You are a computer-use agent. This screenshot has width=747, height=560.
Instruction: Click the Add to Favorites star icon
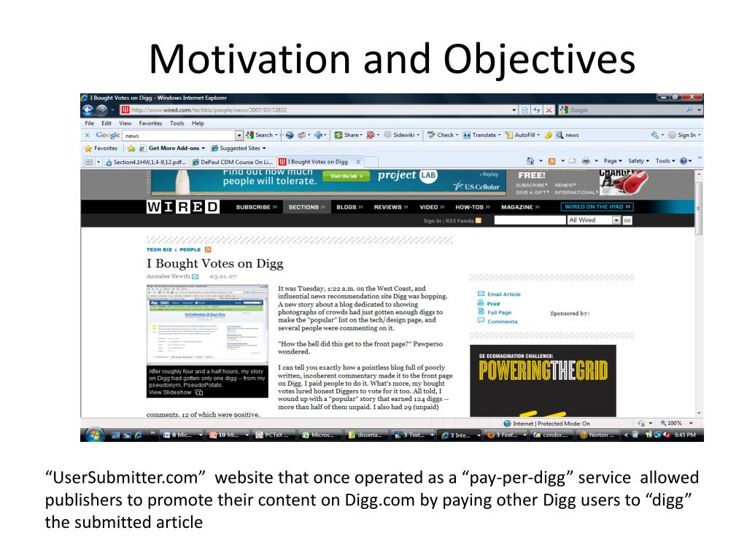(x=131, y=149)
